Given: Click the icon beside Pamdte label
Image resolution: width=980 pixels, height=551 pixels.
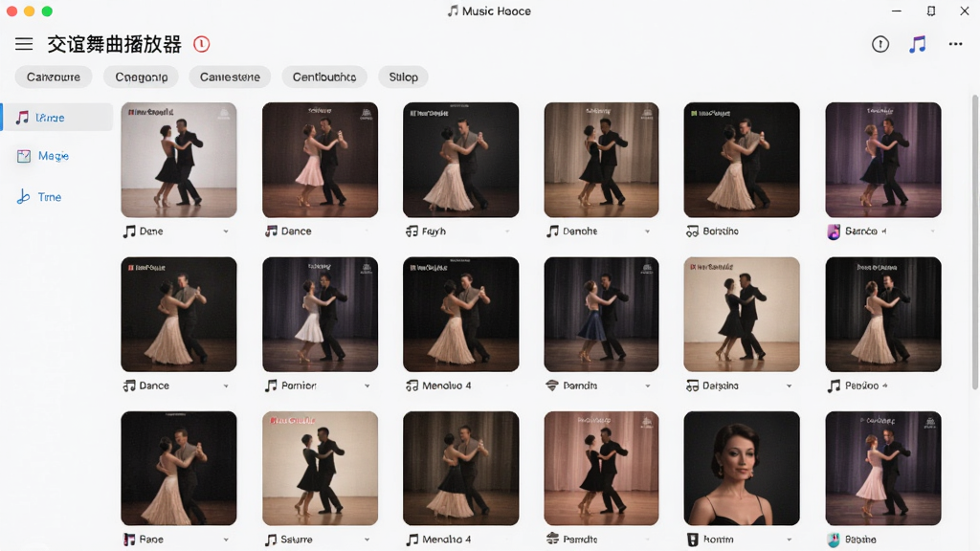Looking at the screenshot, I should pos(552,539).
